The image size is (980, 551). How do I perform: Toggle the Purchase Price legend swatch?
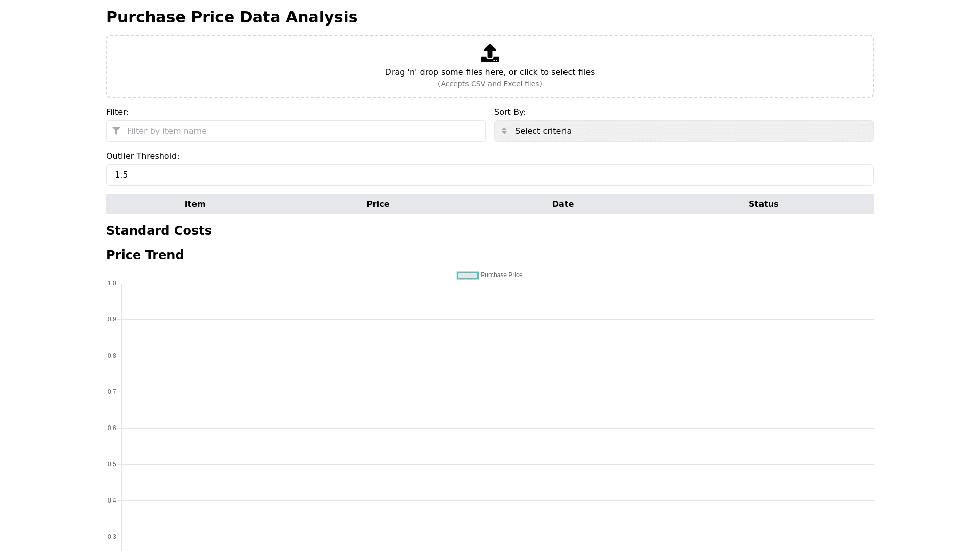tap(468, 275)
